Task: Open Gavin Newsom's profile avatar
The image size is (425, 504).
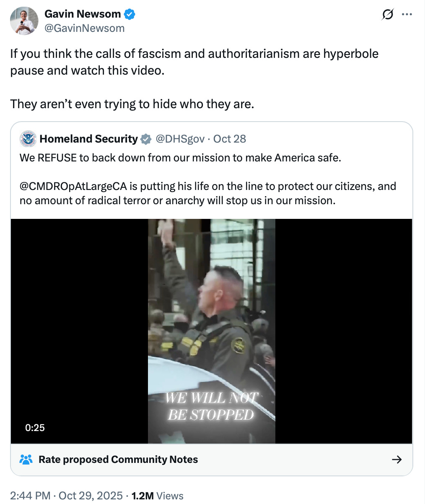Action: [24, 21]
